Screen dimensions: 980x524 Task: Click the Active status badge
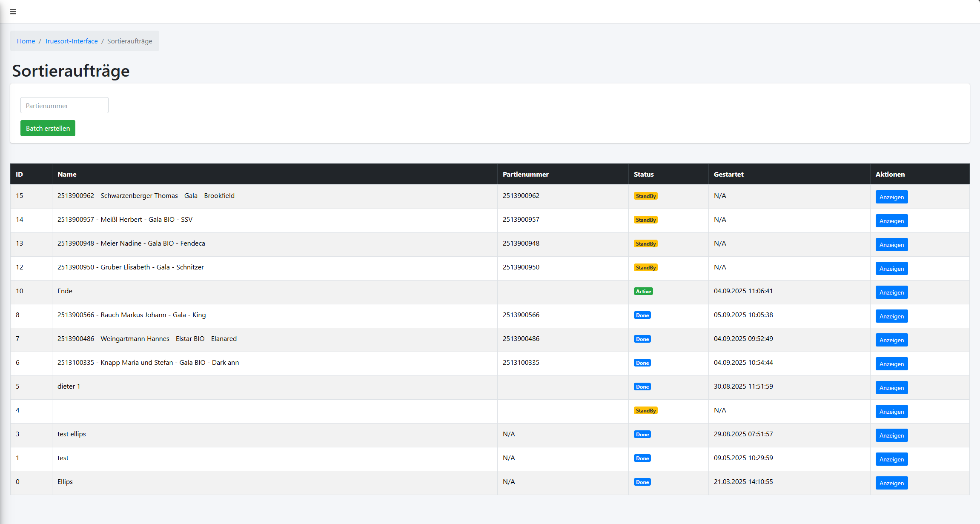[643, 292]
